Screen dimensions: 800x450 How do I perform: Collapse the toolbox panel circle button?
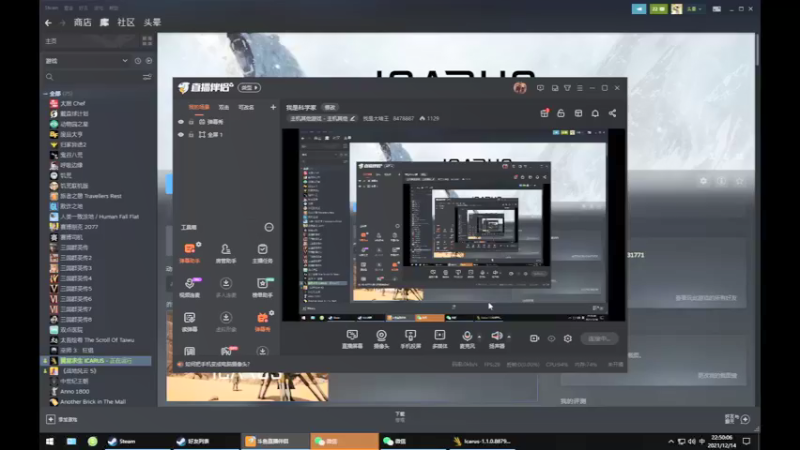pyautogui.click(x=269, y=227)
